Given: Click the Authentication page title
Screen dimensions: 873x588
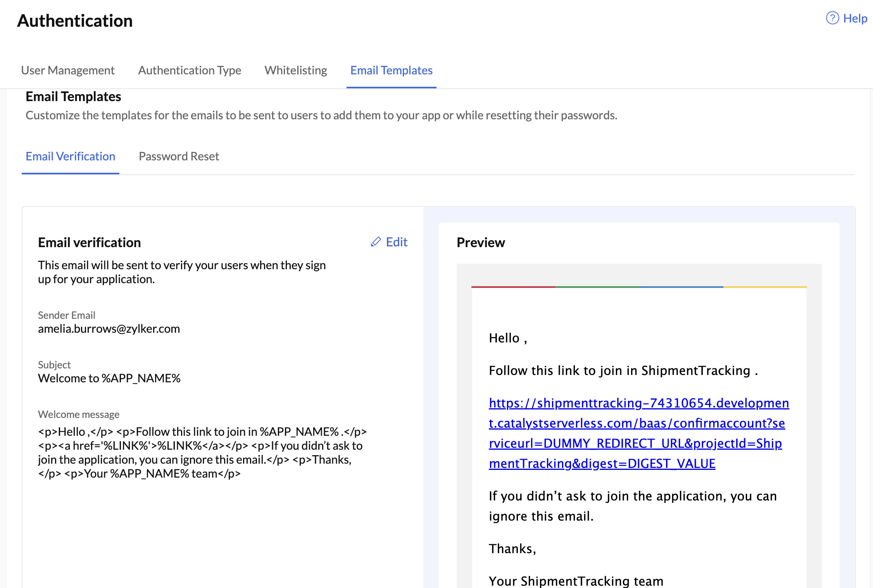Looking at the screenshot, I should point(75,21).
